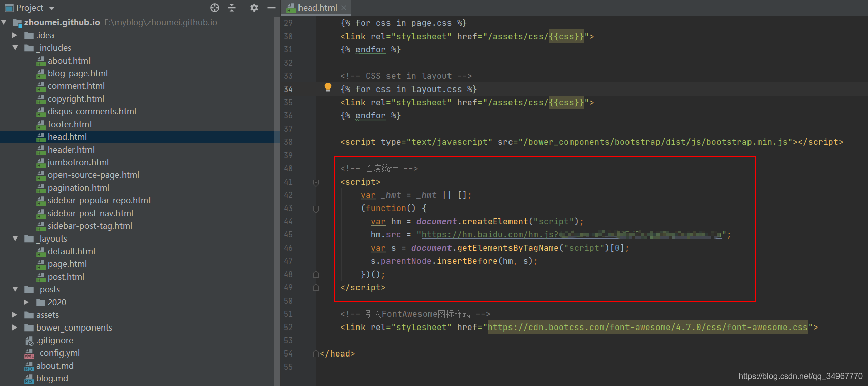The width and height of the screenshot is (868, 386).
Task: Select page.html layout file
Action: [67, 264]
